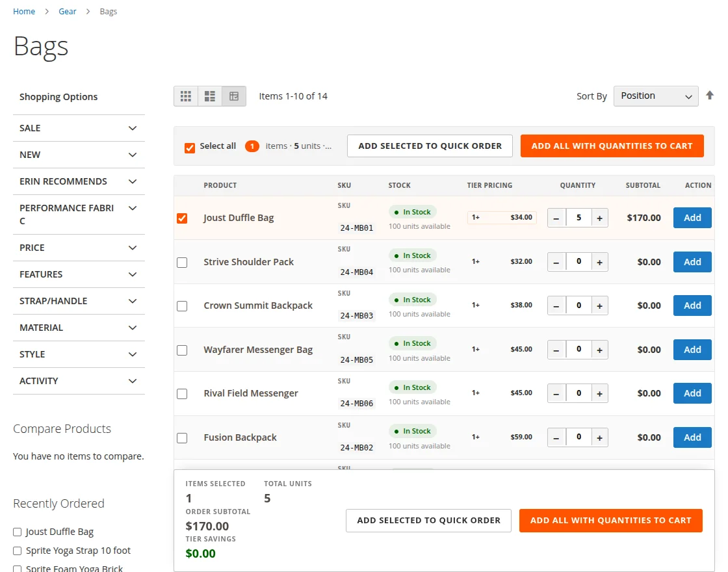Click top Add All With Quantities to Cart
This screenshot has width=728, height=572.
pos(612,146)
